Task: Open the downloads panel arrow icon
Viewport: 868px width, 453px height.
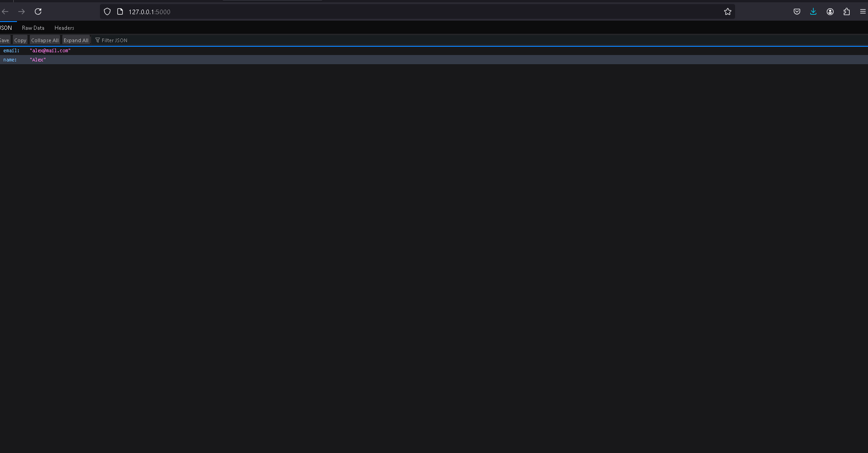Action: point(813,12)
